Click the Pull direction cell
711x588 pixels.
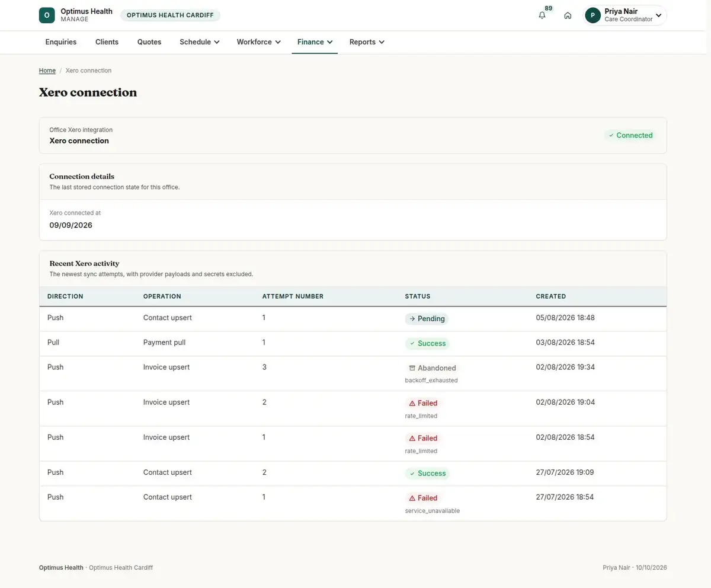(53, 343)
